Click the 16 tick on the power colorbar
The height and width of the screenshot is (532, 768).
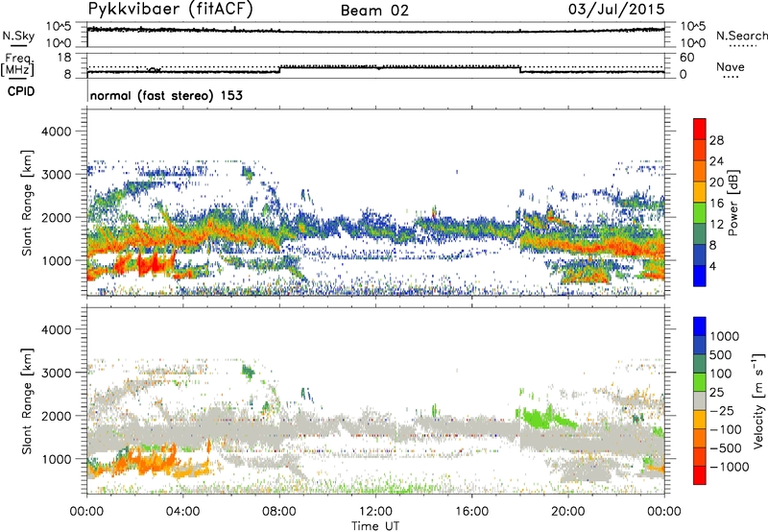point(716,204)
